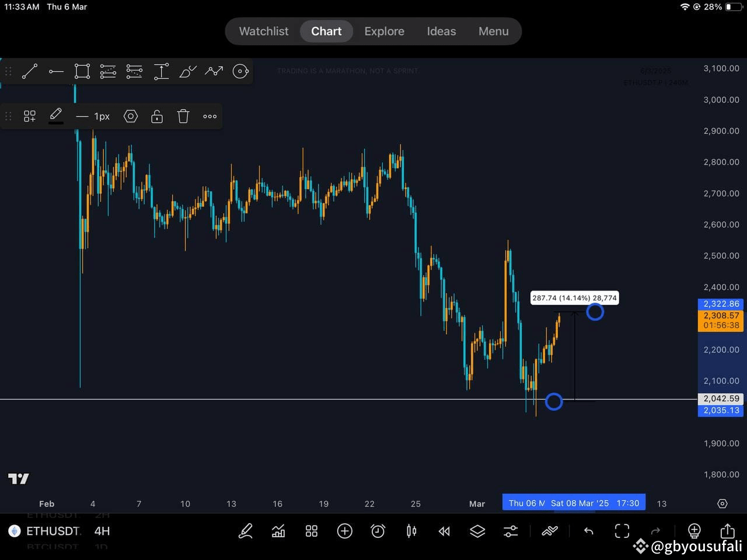The height and width of the screenshot is (560, 747).
Task: Select the Rectangle drawing tool
Action: pos(82,71)
